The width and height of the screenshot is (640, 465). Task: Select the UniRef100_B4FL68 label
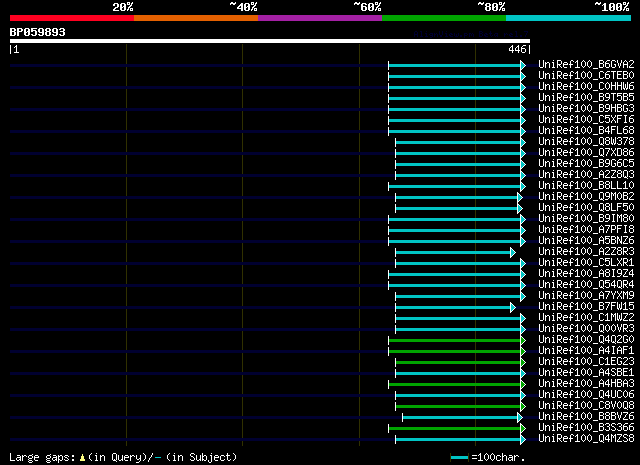tap(586, 131)
